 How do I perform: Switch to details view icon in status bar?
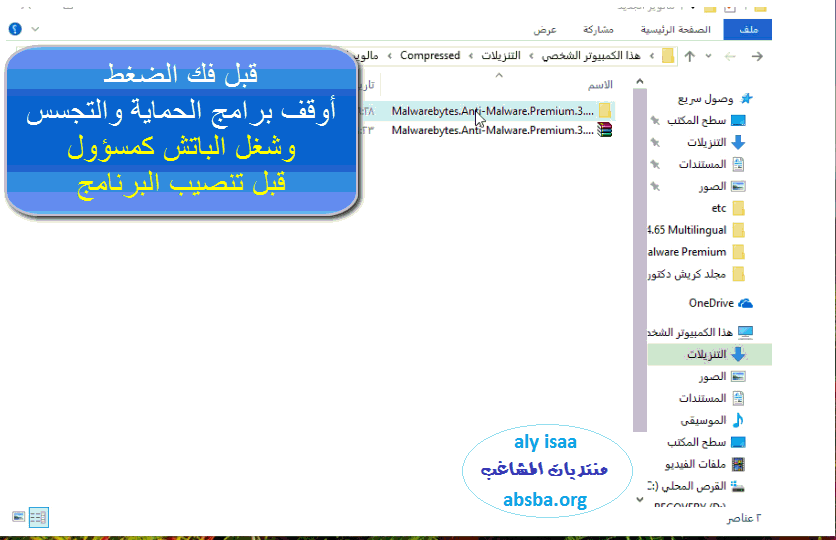click(39, 517)
